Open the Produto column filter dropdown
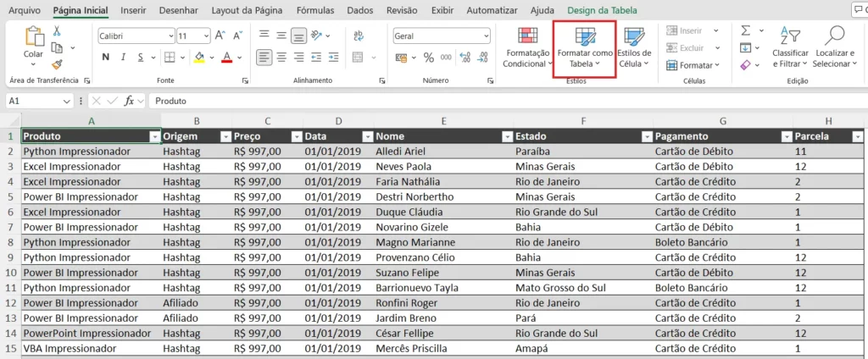Viewport: 868px width, 359px height. 154,136
